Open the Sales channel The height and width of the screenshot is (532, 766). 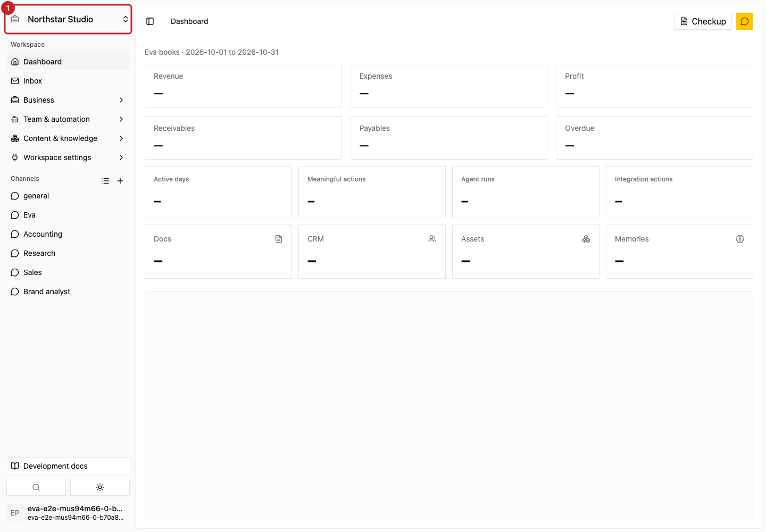(68, 272)
